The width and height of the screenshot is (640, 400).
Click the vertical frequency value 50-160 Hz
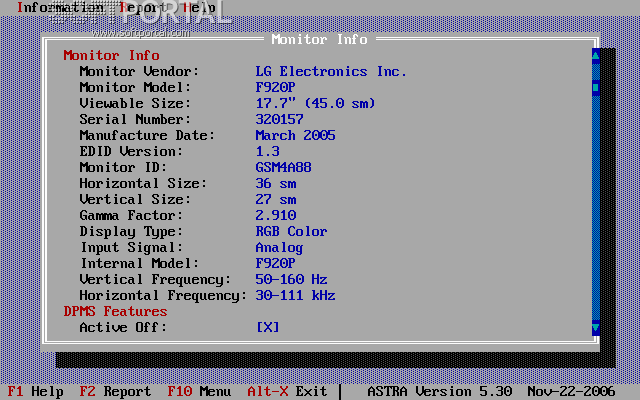coord(291,279)
